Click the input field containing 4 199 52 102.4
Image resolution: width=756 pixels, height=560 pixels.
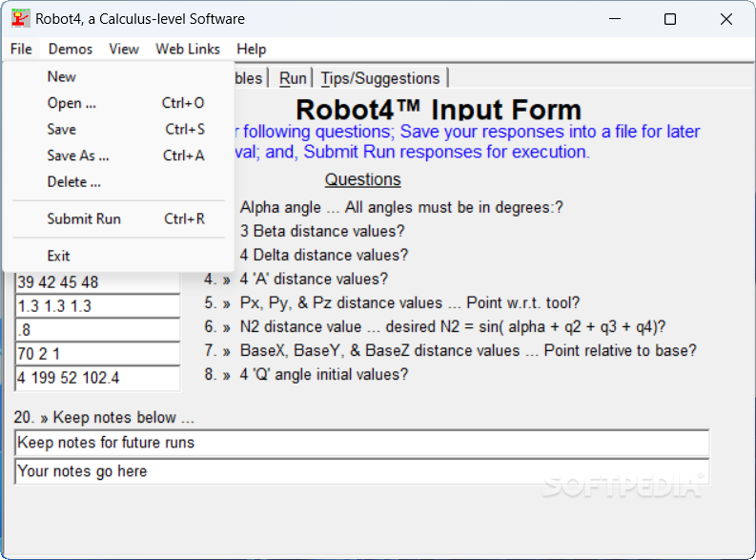tap(97, 378)
